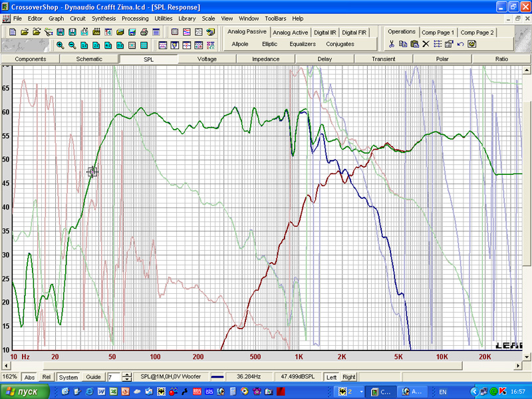Select the 4x zoom scale icon
Viewport: 532px width, 399px height.
(x=108, y=45)
